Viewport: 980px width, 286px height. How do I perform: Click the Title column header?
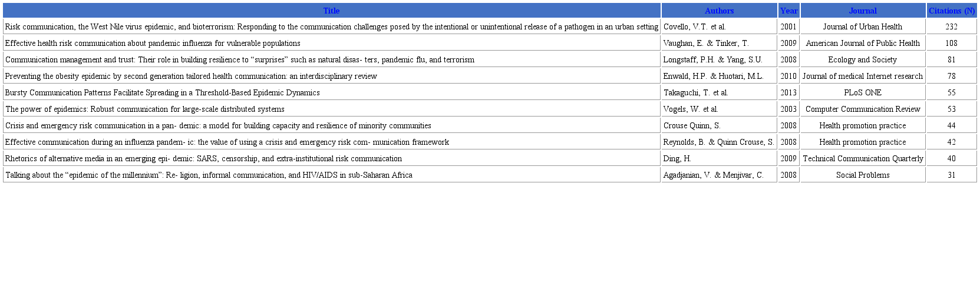click(x=331, y=11)
